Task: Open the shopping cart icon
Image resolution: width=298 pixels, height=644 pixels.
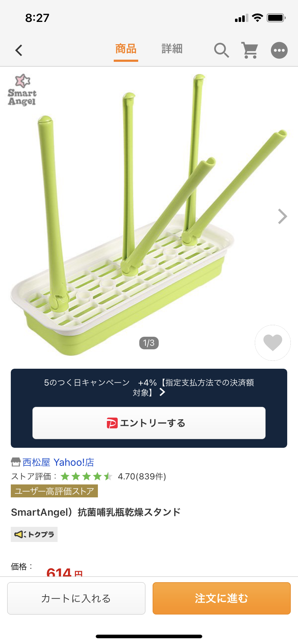Action: point(249,50)
